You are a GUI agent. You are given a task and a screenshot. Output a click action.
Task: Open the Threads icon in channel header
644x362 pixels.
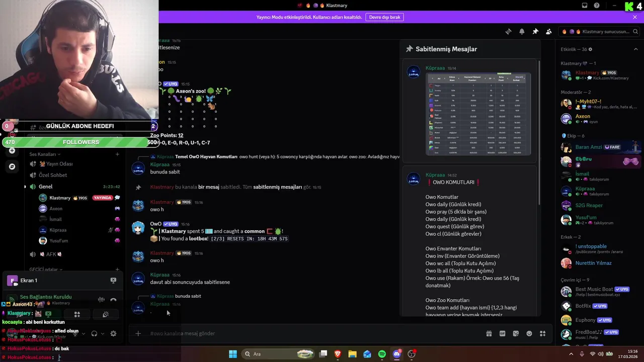tap(508, 31)
